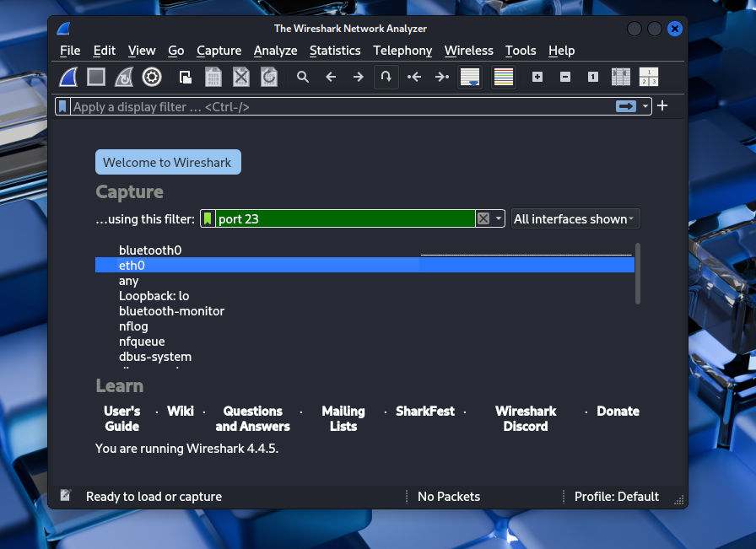756x549 pixels.
Task: Find a packet magnifier icon
Action: coord(303,77)
